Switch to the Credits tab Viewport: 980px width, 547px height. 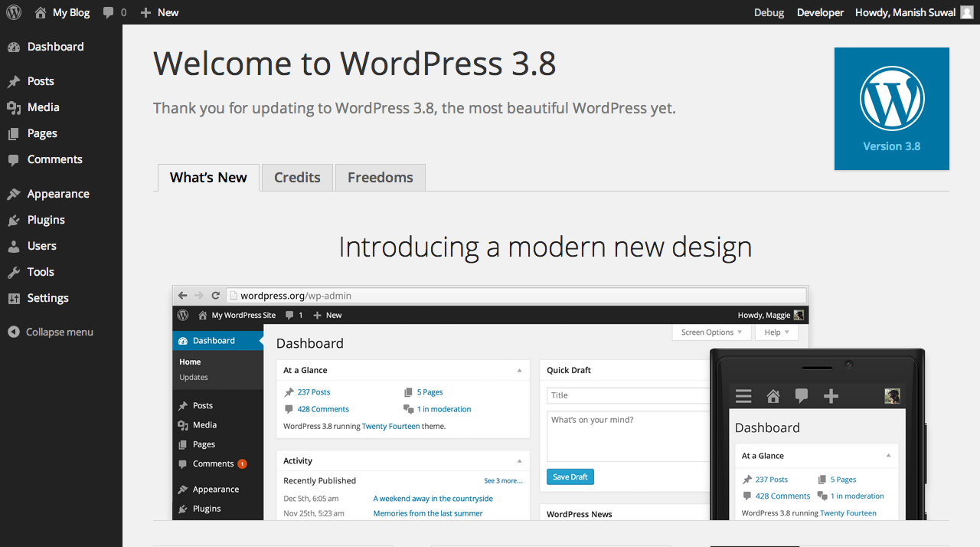[x=297, y=178]
